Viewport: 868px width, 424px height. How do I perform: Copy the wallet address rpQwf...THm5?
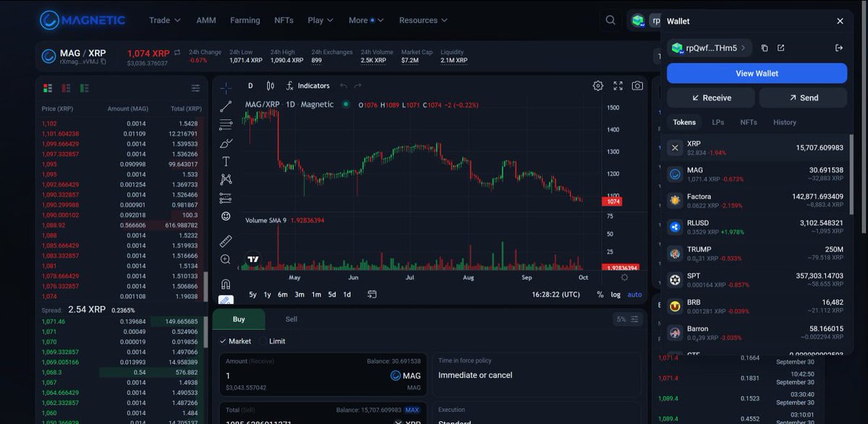765,48
